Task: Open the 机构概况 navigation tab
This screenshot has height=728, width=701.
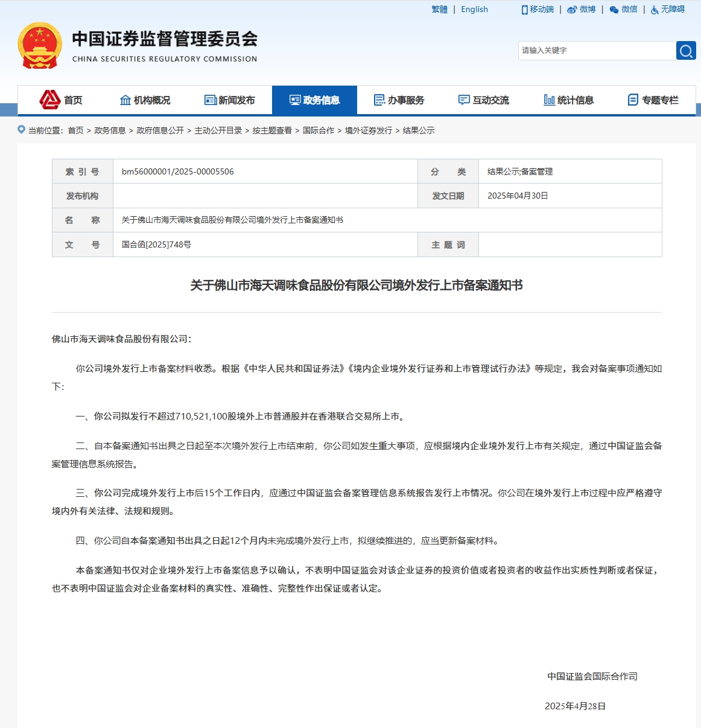Action: (145, 100)
